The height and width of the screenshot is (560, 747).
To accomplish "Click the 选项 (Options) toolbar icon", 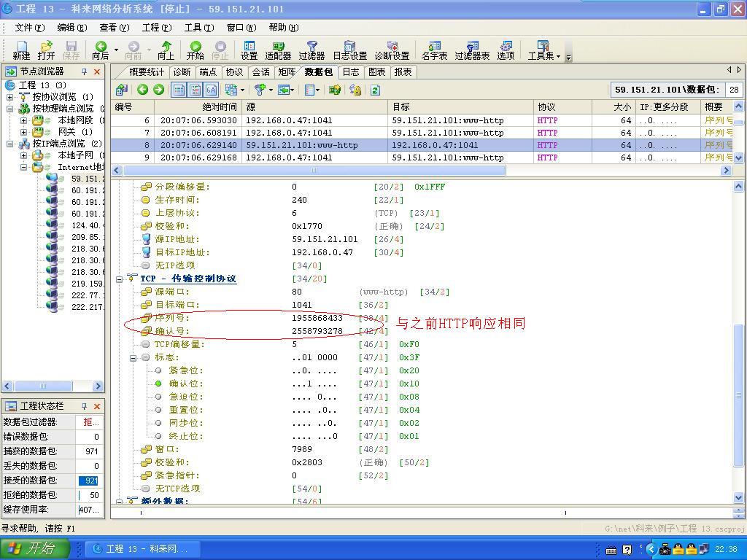I will point(506,47).
